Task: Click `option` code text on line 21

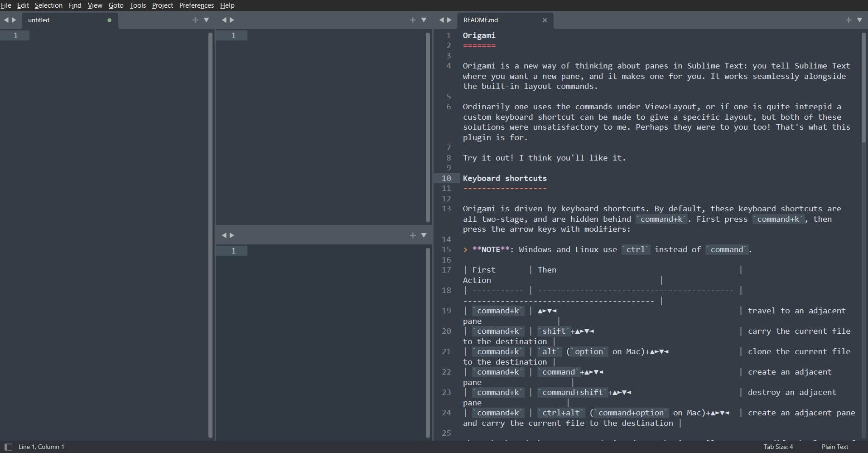Action: tap(589, 351)
